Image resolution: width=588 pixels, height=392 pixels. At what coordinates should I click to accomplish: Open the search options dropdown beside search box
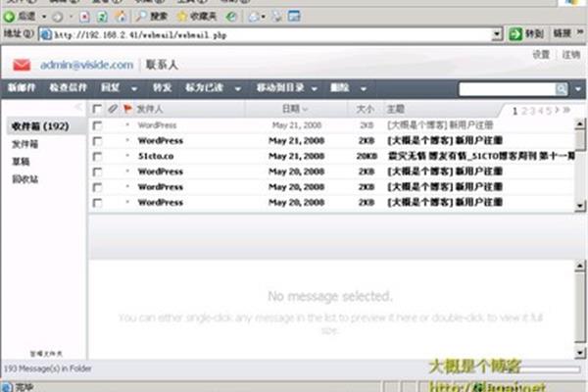(x=578, y=89)
